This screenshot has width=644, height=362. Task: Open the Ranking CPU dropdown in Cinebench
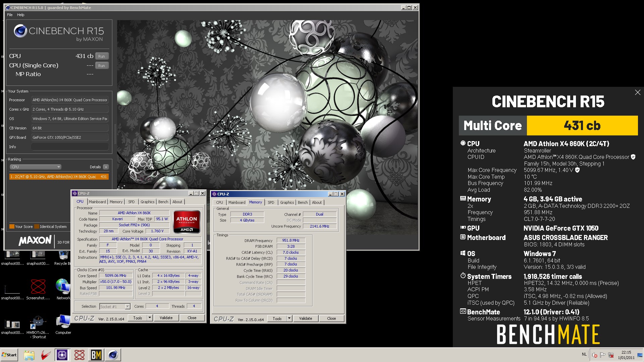[35, 167]
